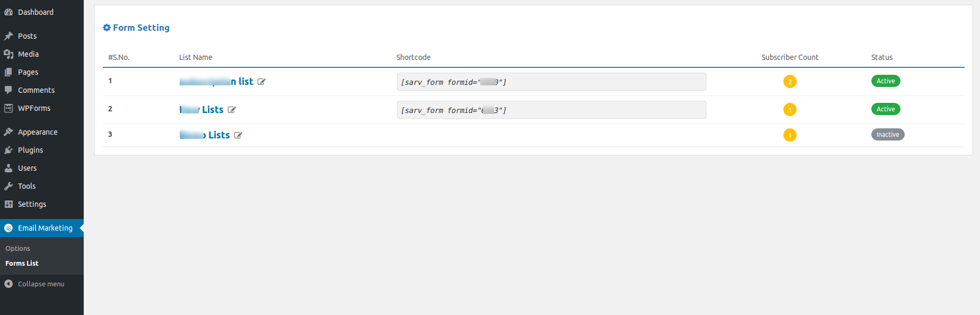Click the Tools wrench icon
Image resolution: width=980 pixels, height=315 pixels.
[8, 186]
